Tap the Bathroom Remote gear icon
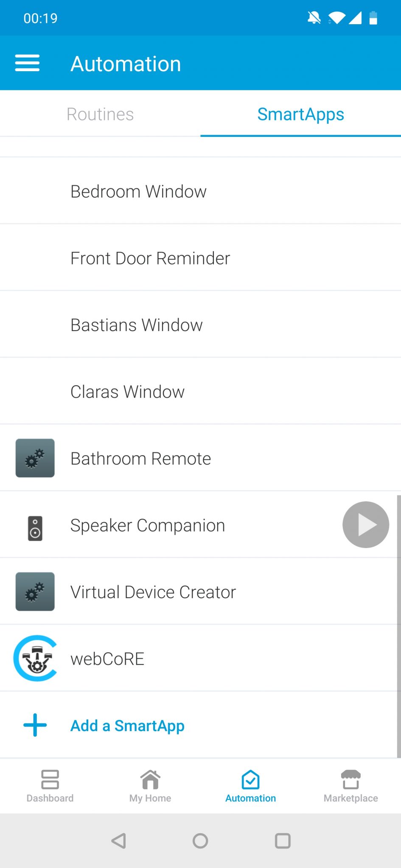Image resolution: width=401 pixels, height=868 pixels. [35, 458]
